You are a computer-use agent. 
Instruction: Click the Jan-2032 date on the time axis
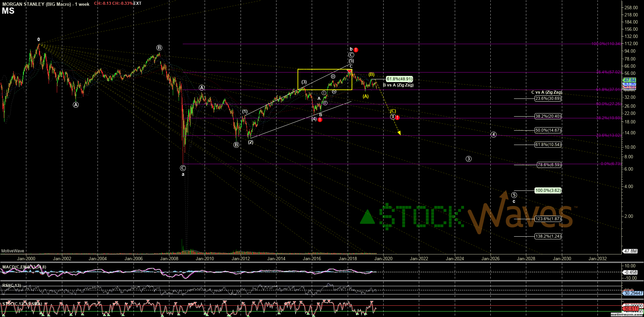pos(597,259)
